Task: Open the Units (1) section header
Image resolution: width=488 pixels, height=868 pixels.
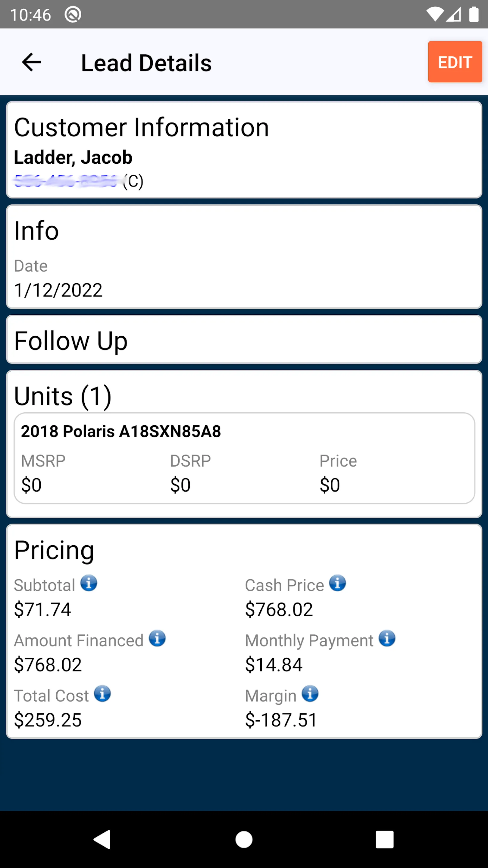Action: [63, 396]
